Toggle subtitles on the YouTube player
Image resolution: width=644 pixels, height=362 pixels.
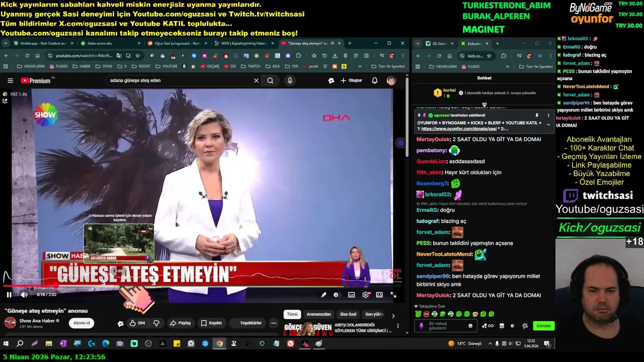point(351,295)
